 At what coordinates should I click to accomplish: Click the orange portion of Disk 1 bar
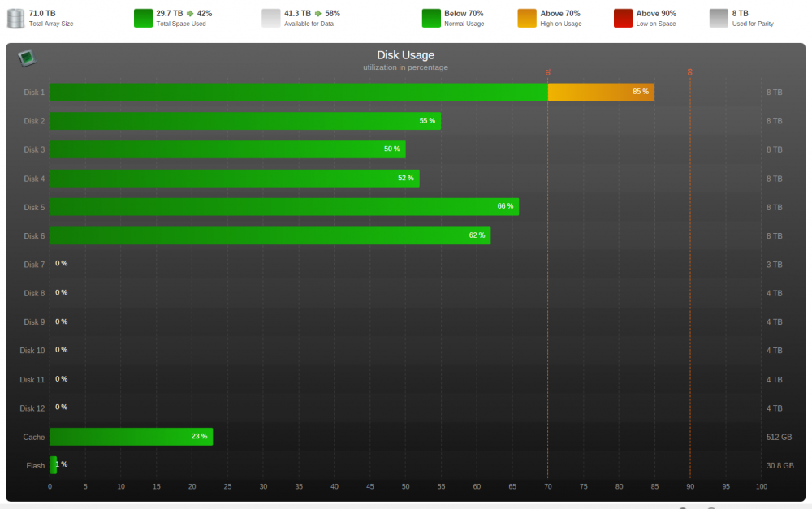[601, 93]
